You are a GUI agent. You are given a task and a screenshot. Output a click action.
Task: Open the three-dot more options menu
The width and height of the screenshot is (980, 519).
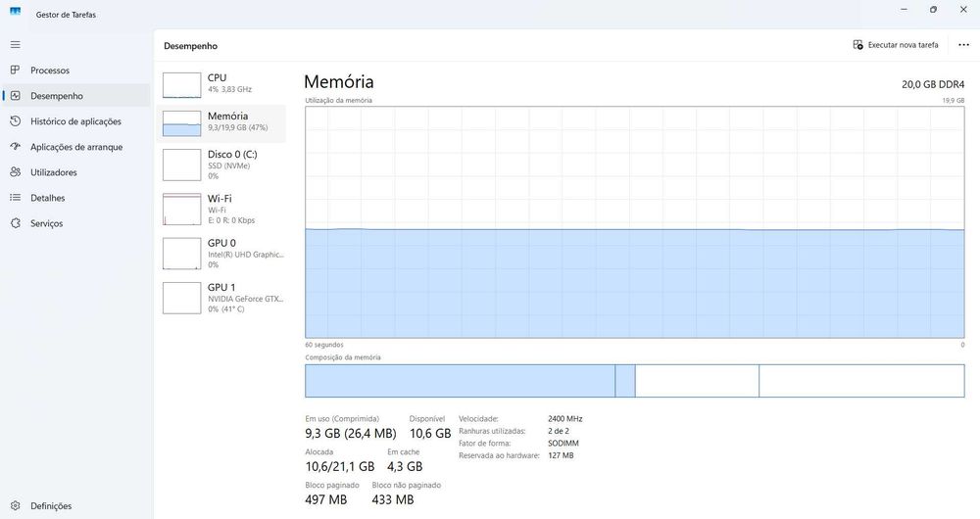(963, 45)
